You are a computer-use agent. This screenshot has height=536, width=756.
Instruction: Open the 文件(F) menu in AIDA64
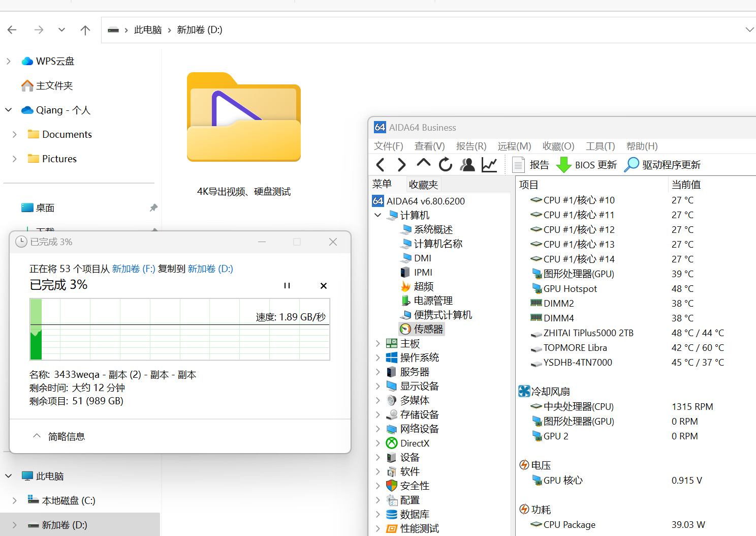[x=389, y=146]
